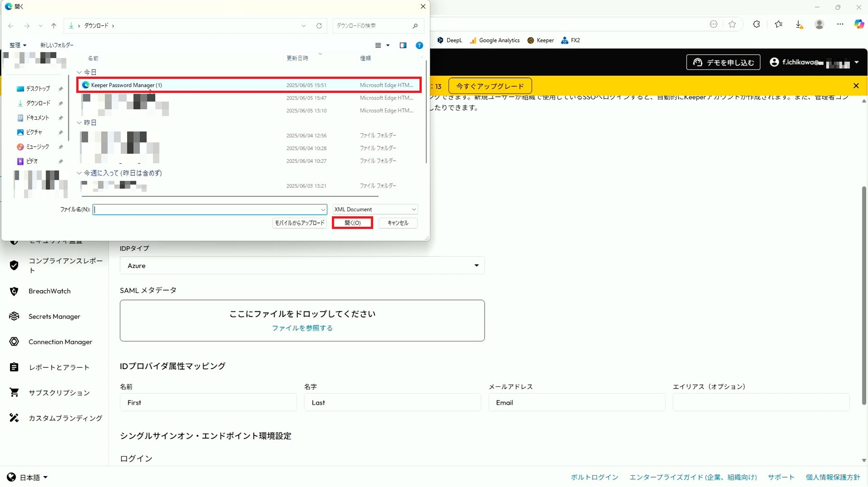This screenshot has height=487, width=868.
Task: Expand the IDP type Azure dropdown
Action: 476,266
